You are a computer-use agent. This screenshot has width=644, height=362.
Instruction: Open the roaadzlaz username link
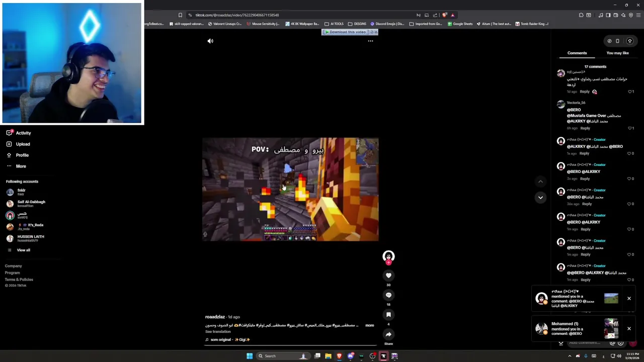[x=215, y=317]
